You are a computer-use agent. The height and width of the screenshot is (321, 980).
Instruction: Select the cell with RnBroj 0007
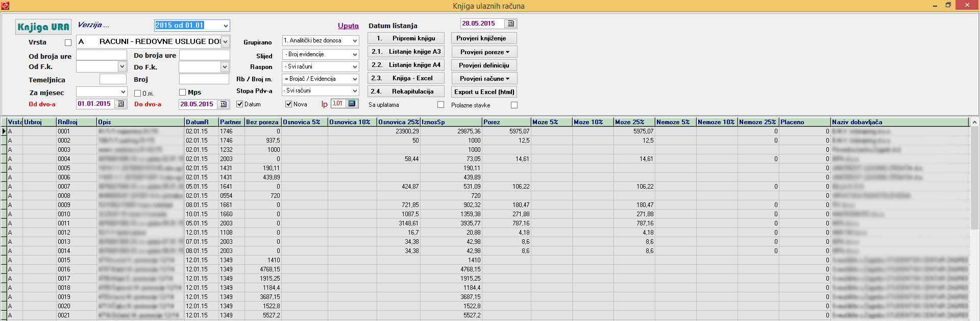[x=77, y=187]
